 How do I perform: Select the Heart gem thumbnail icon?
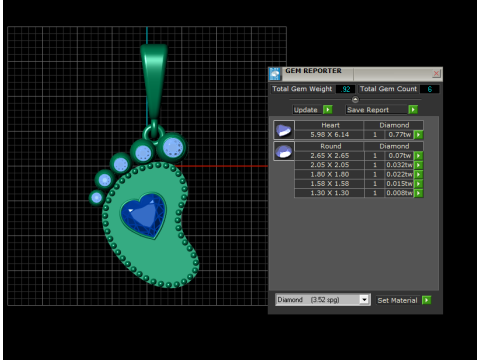(284, 130)
